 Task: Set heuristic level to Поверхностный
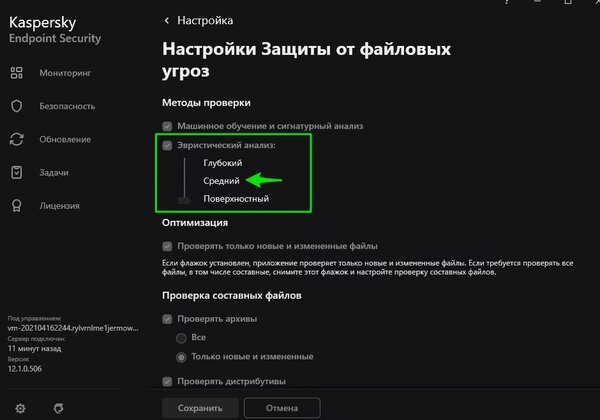(x=236, y=199)
